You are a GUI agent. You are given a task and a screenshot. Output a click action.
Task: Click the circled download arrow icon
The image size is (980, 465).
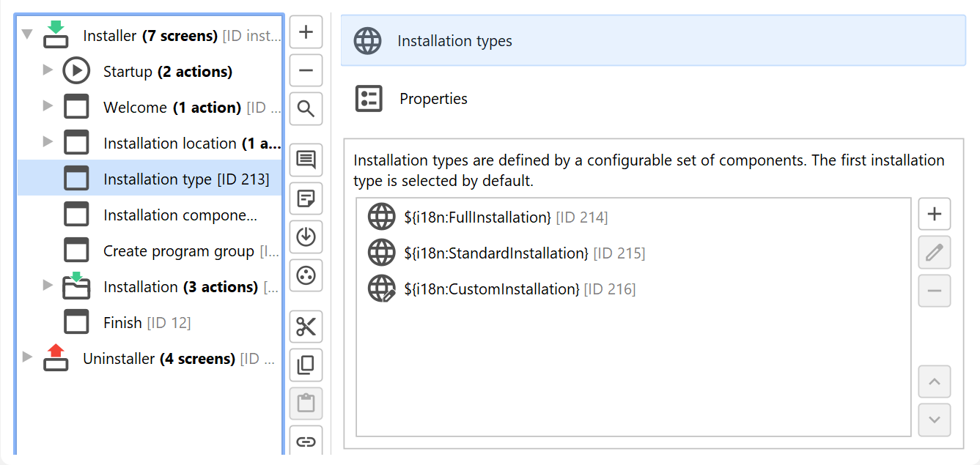click(x=306, y=237)
